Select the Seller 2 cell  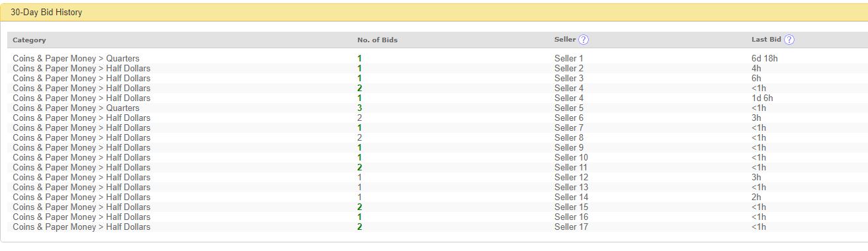(569, 69)
